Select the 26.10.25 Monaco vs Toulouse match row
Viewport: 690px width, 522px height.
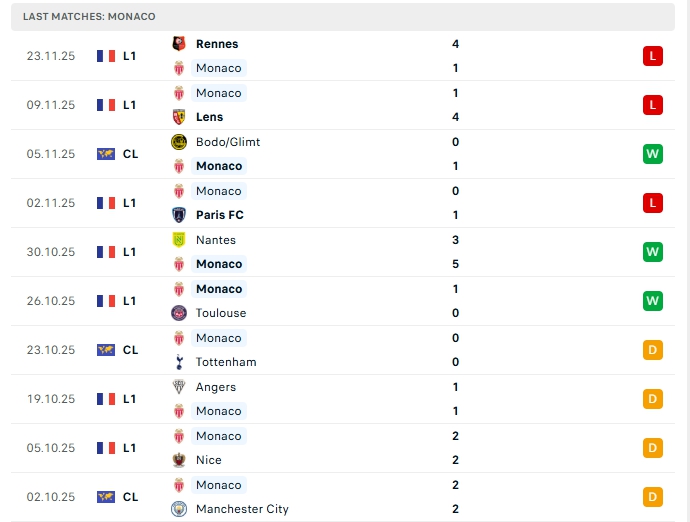tap(340, 301)
